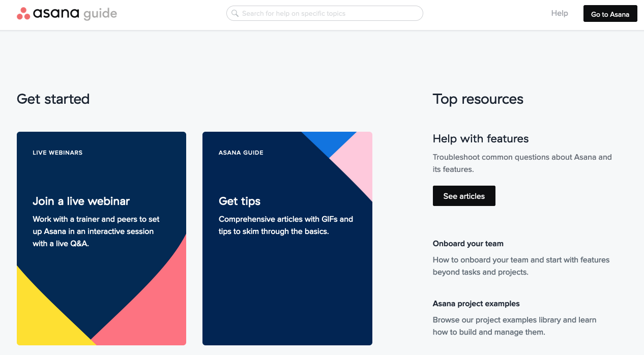This screenshot has width=644, height=355.
Task: Select the 'Get tips' heading
Action: [240, 201]
